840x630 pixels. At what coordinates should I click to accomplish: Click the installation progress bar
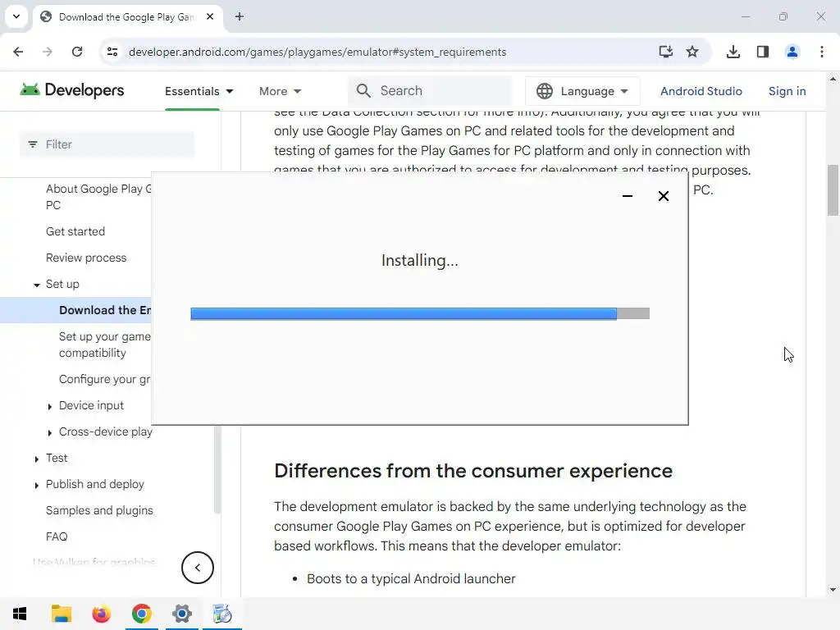pos(420,313)
